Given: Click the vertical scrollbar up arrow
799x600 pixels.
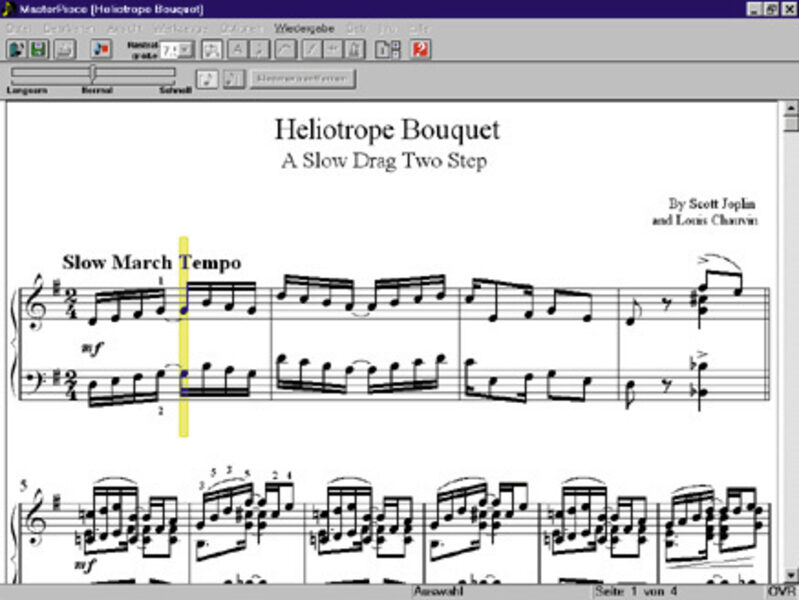Looking at the screenshot, I should [x=791, y=108].
